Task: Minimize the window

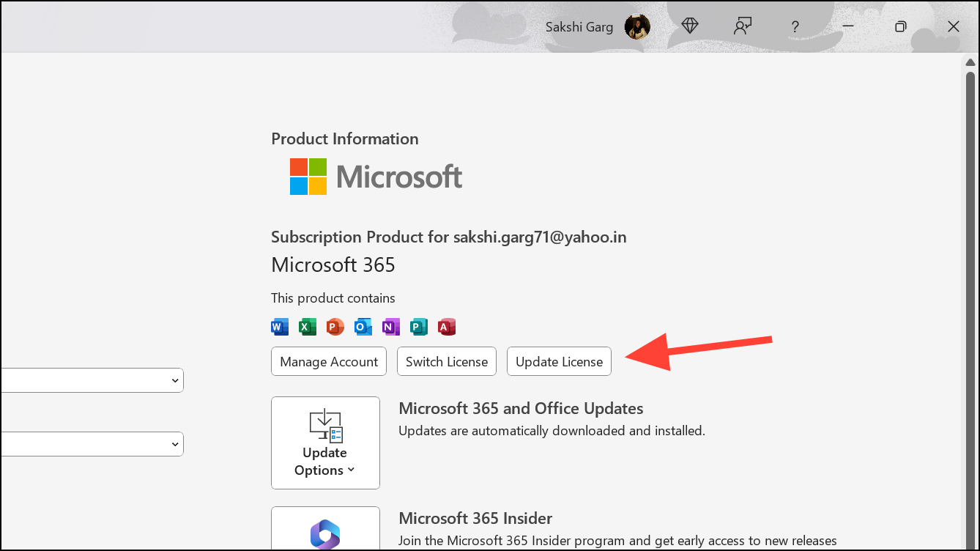Action: click(x=849, y=26)
